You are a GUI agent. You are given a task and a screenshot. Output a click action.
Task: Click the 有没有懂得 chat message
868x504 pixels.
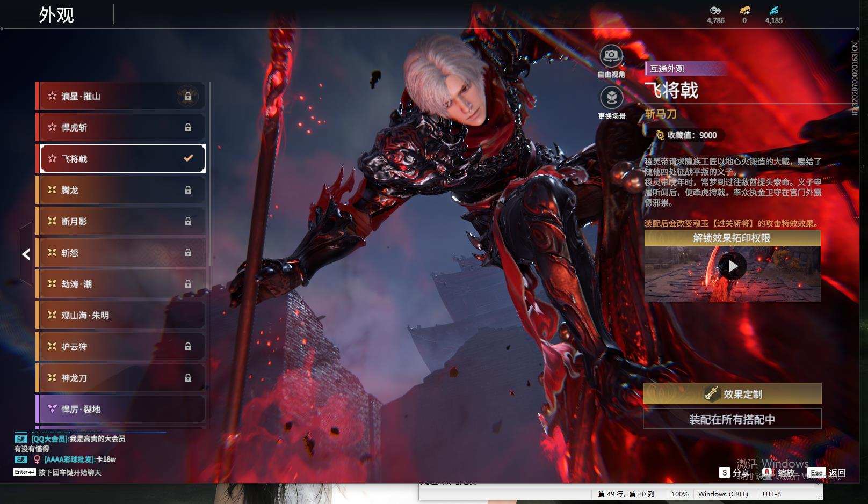32,449
